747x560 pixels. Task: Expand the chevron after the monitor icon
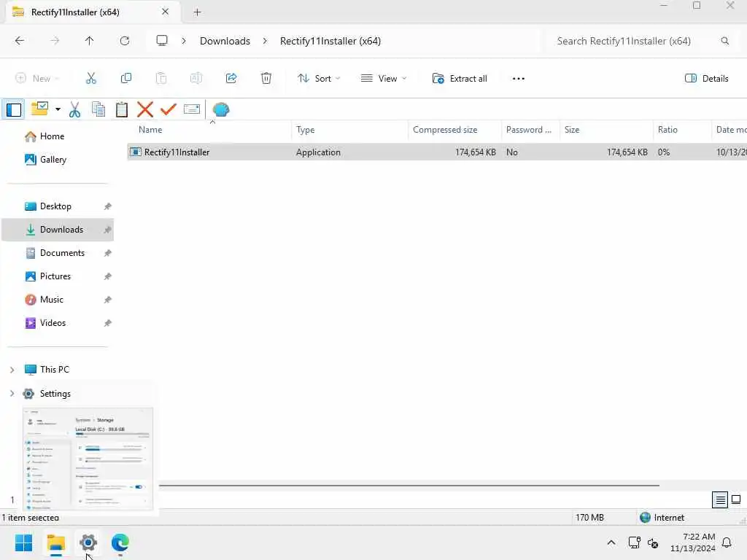(x=184, y=41)
